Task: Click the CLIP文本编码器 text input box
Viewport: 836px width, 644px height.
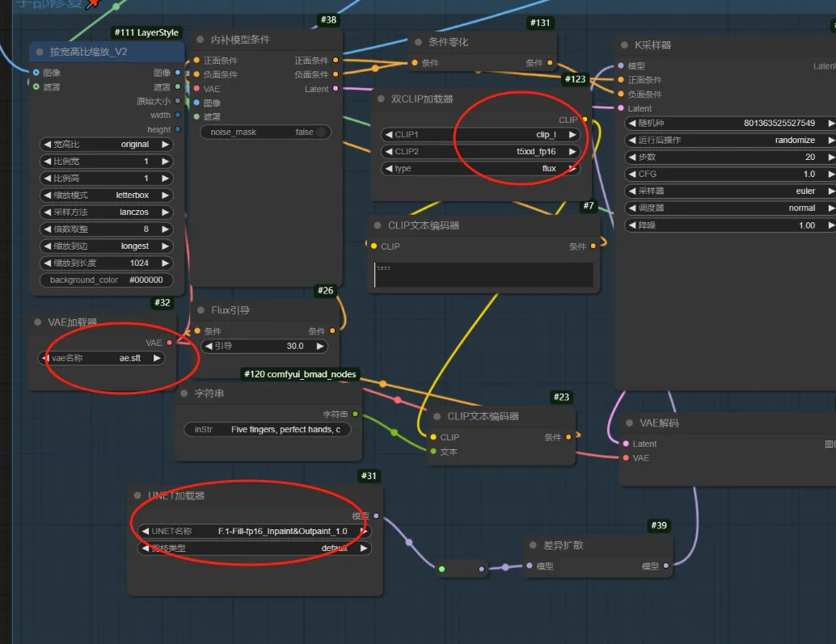Action: click(483, 275)
